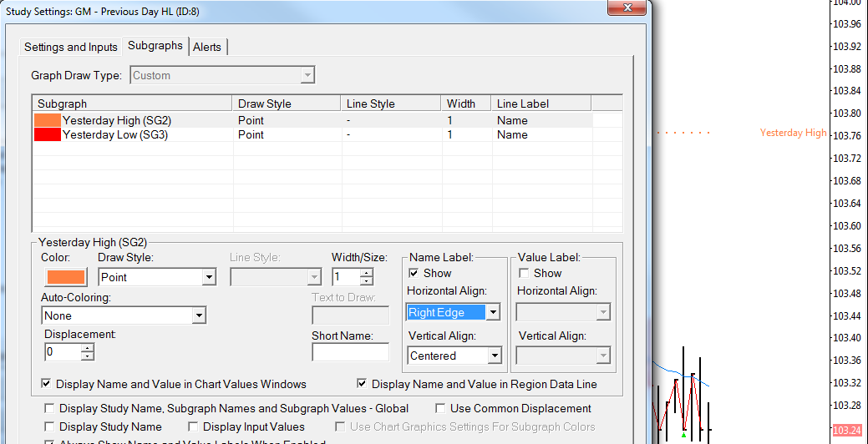Click orange swatch in Yesterday High row
The height and width of the screenshot is (444, 868).
click(48, 120)
